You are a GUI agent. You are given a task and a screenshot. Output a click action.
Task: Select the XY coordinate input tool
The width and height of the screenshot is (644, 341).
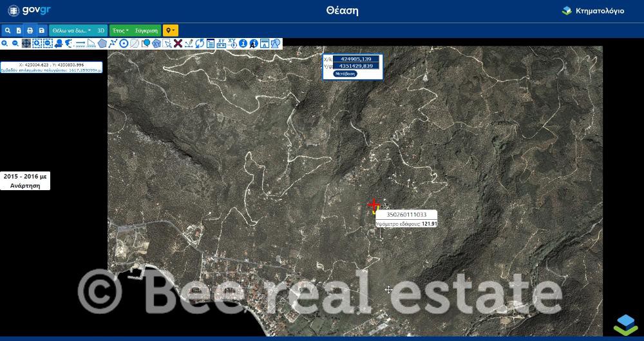222,44
